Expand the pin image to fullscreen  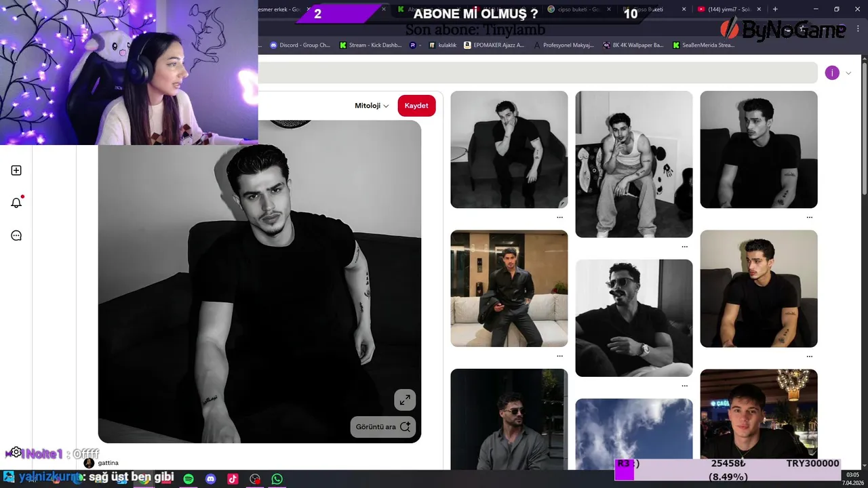click(x=405, y=400)
